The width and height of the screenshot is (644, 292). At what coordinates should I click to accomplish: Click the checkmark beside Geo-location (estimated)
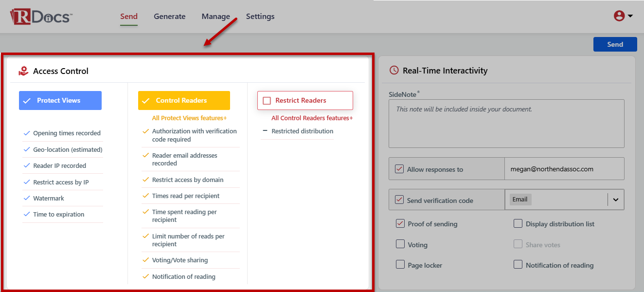(26, 149)
